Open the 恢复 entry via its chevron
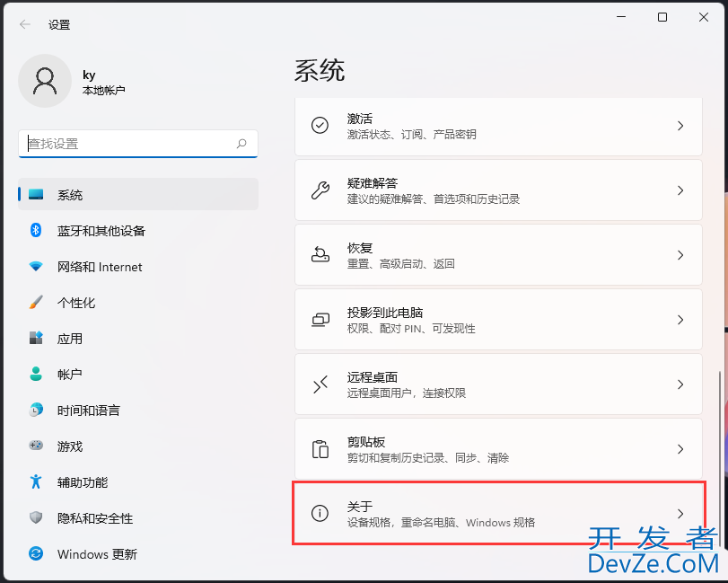728x583 pixels. [680, 254]
